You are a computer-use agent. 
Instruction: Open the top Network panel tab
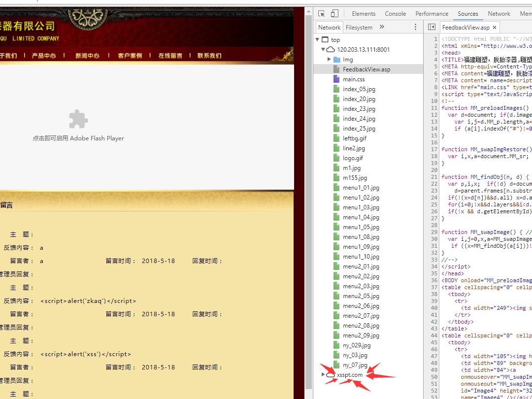[x=499, y=14]
